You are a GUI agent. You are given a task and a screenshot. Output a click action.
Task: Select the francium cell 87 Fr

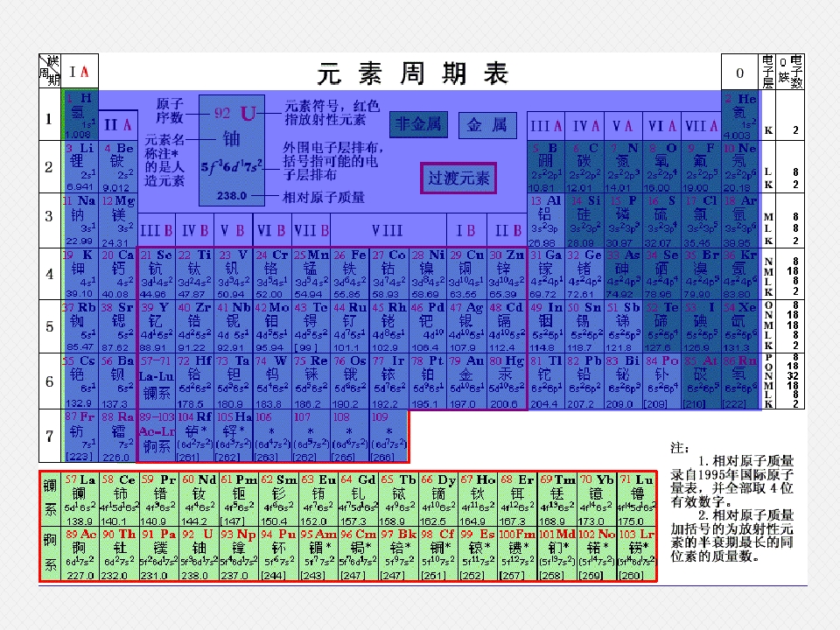(80, 436)
